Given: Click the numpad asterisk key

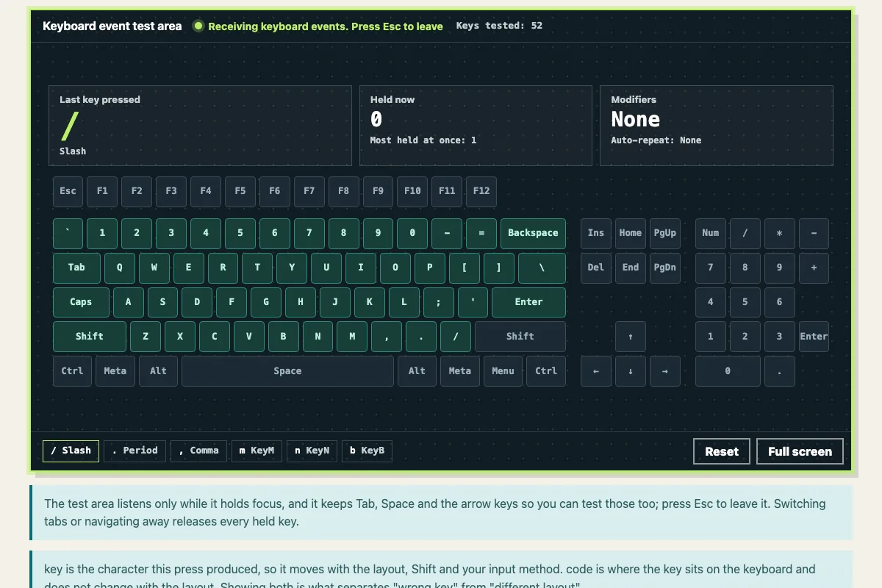Looking at the screenshot, I should (x=780, y=233).
